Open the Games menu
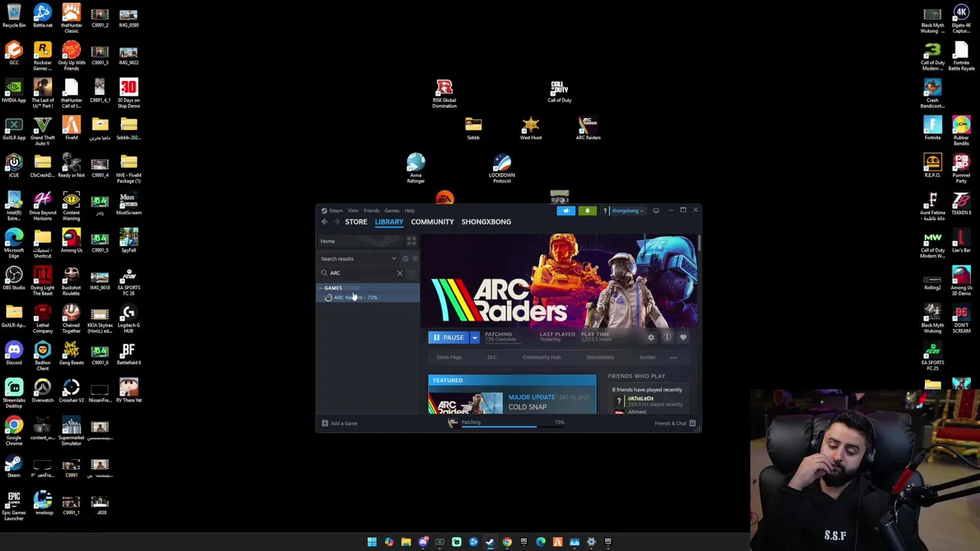Viewport: 980px width, 551px height. tap(391, 210)
